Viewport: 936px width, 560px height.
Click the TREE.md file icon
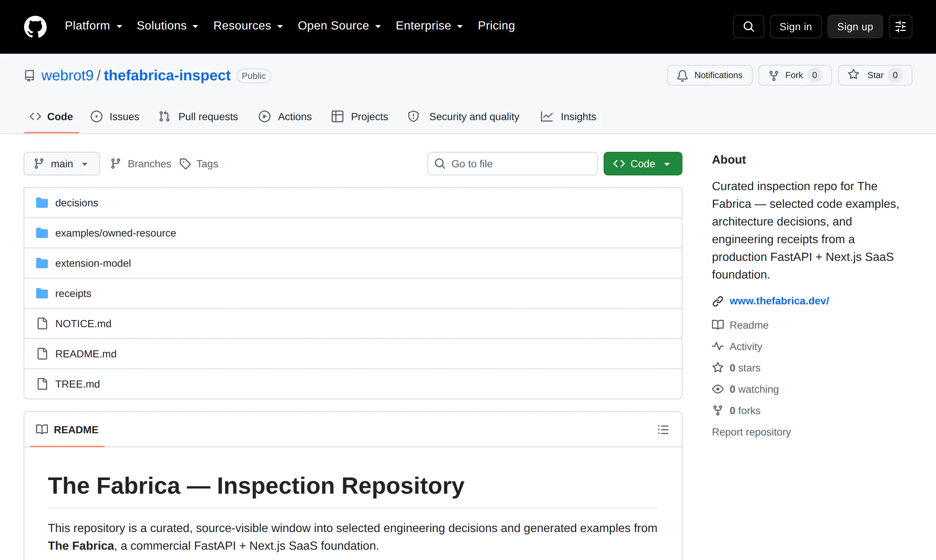click(42, 384)
